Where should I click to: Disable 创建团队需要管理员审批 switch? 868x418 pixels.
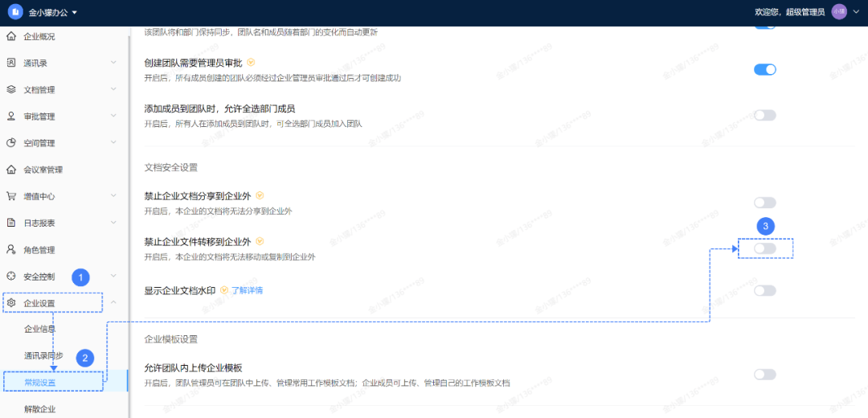765,69
